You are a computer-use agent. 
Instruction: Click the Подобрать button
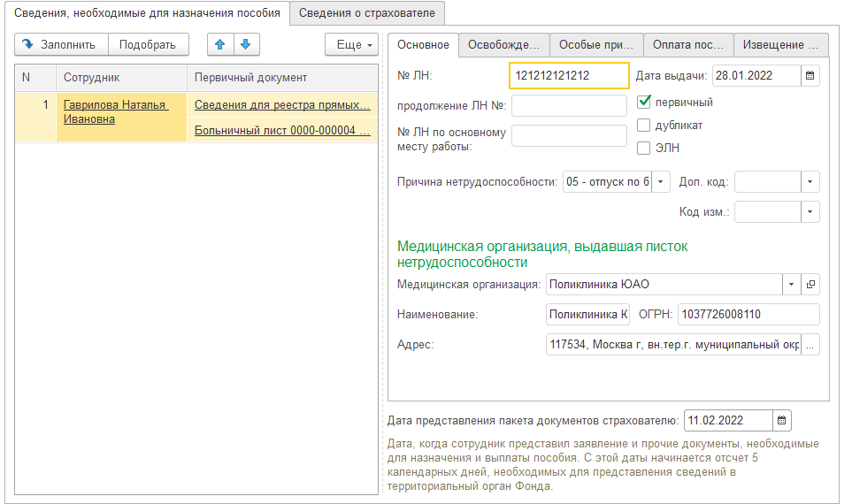pos(148,45)
